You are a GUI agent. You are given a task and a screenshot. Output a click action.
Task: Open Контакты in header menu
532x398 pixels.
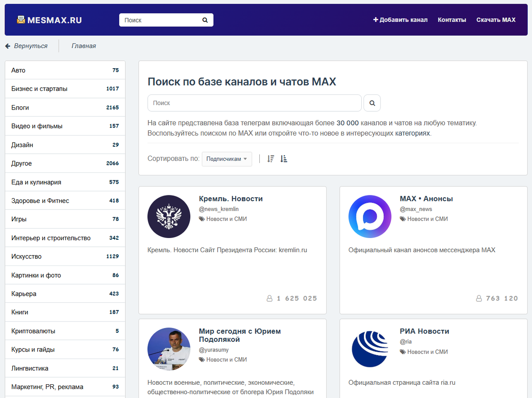pyautogui.click(x=452, y=20)
